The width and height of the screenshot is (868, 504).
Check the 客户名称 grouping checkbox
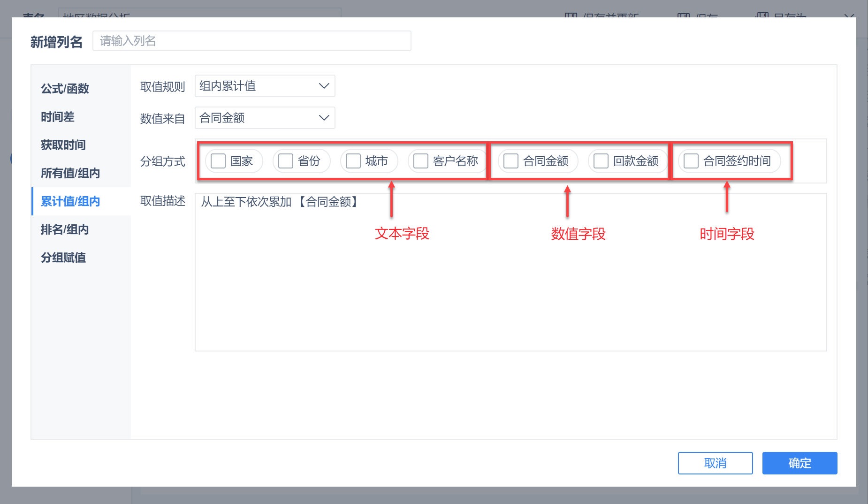click(x=421, y=161)
